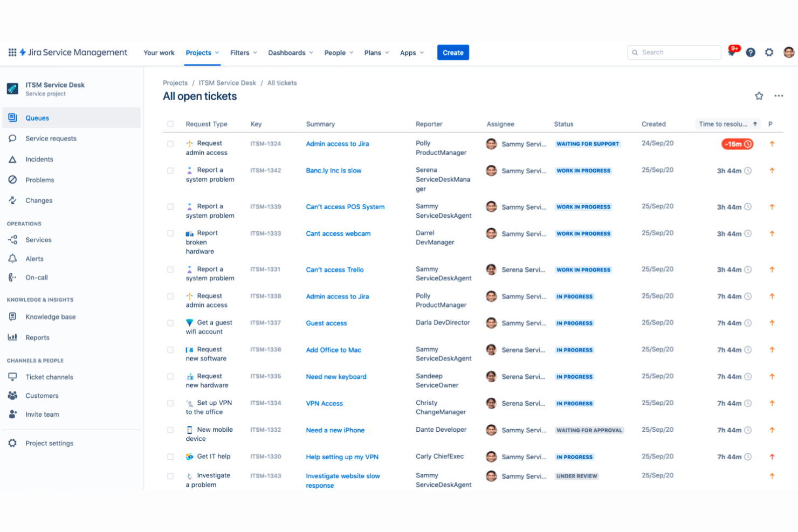798x532 pixels.
Task: Open the Queues panel in the sidebar
Action: tap(37, 118)
